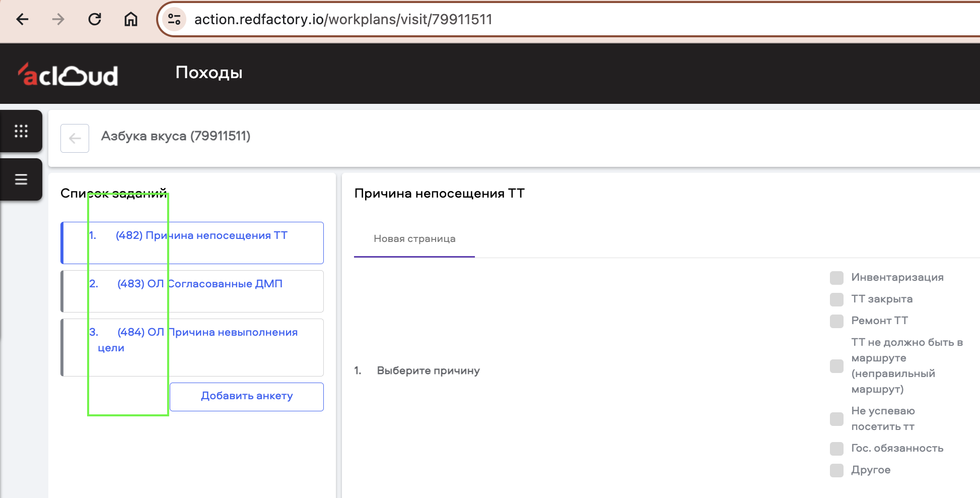
Task: Check the Другое option
Action: [836, 470]
